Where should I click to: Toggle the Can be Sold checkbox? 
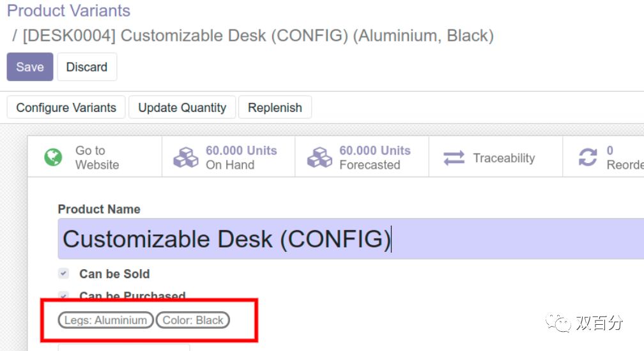pyautogui.click(x=63, y=274)
